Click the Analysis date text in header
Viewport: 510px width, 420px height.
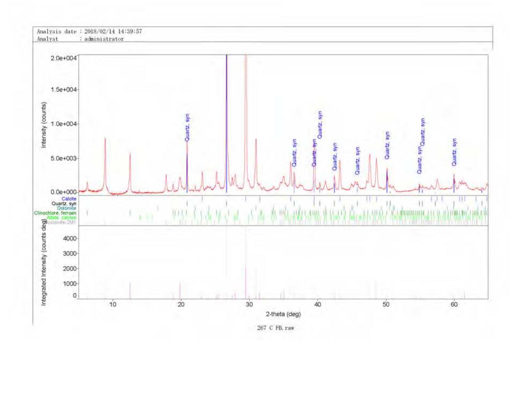point(89,31)
